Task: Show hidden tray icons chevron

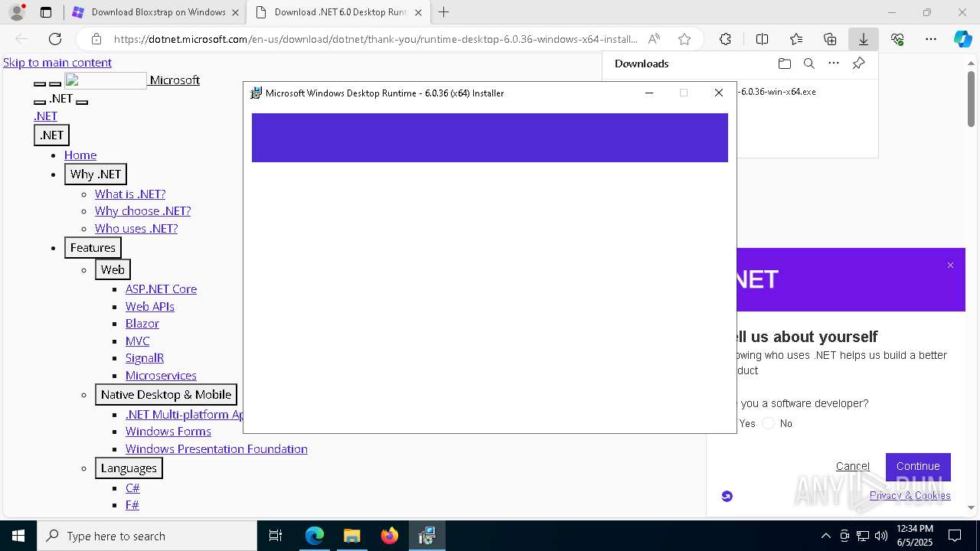Action: [825, 536]
